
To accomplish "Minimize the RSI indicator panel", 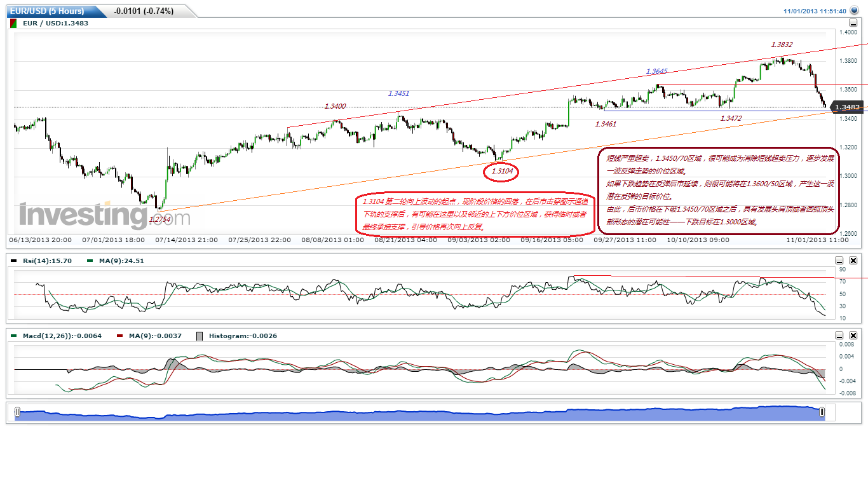I will point(839,261).
